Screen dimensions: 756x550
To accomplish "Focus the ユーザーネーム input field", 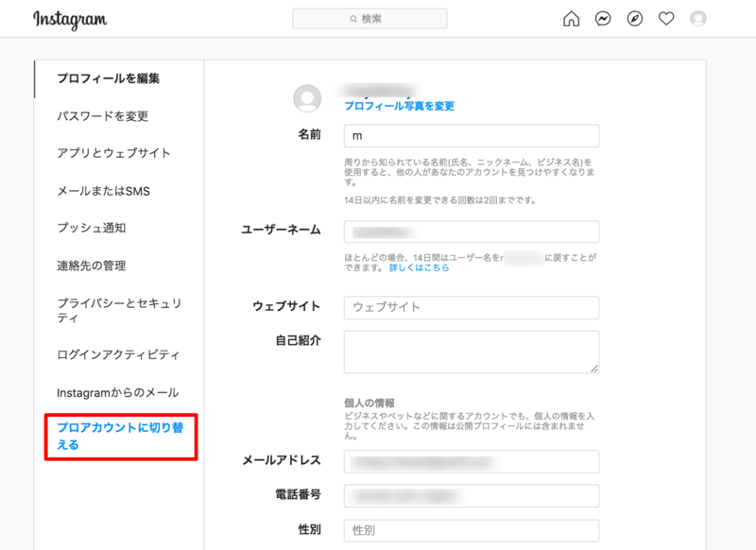I will 472,232.
